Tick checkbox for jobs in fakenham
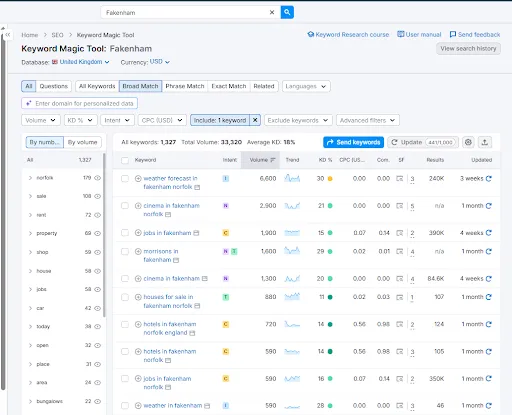The height and width of the screenshot is (415, 512). coord(125,233)
